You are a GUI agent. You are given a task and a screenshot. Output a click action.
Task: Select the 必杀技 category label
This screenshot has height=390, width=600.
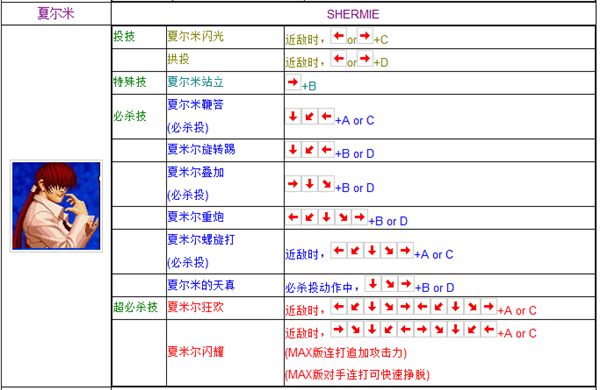130,116
